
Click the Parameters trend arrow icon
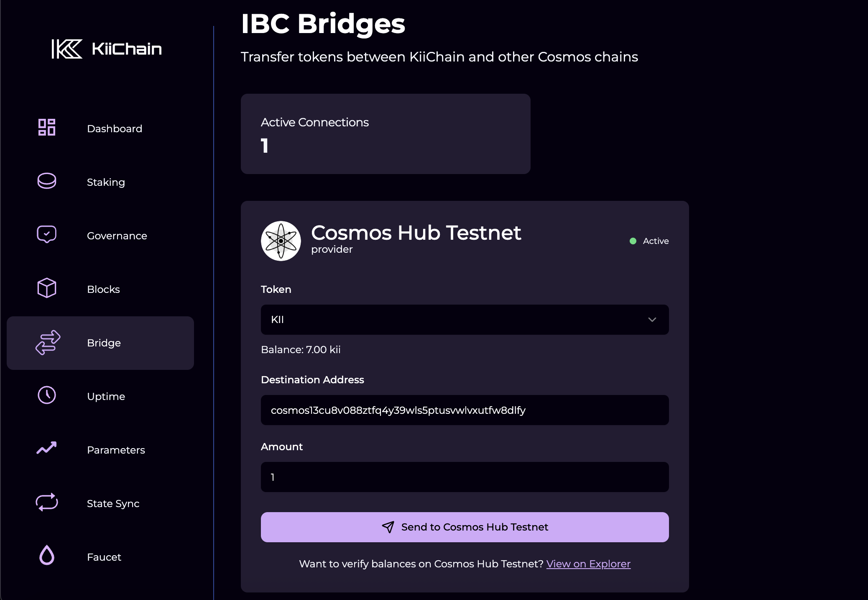coord(47,449)
